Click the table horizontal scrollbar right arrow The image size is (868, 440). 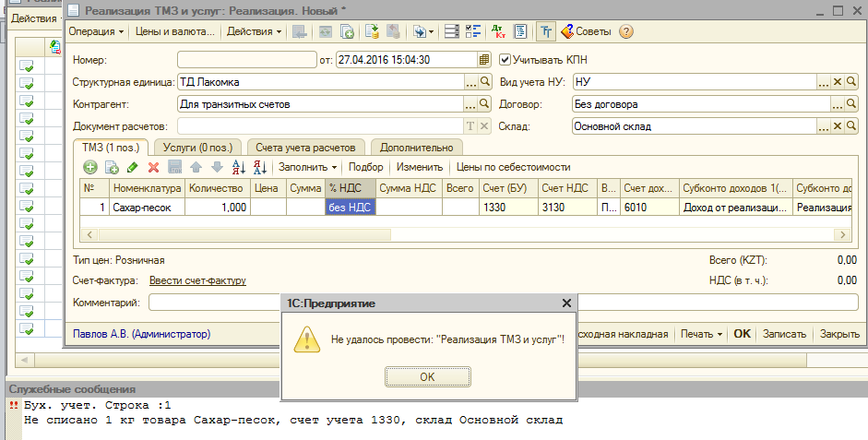(x=842, y=234)
